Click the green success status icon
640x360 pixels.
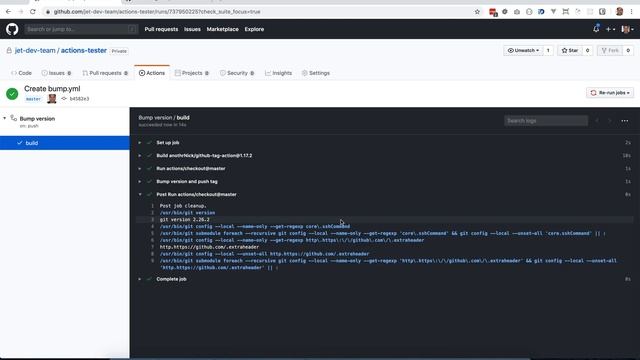[12, 94]
